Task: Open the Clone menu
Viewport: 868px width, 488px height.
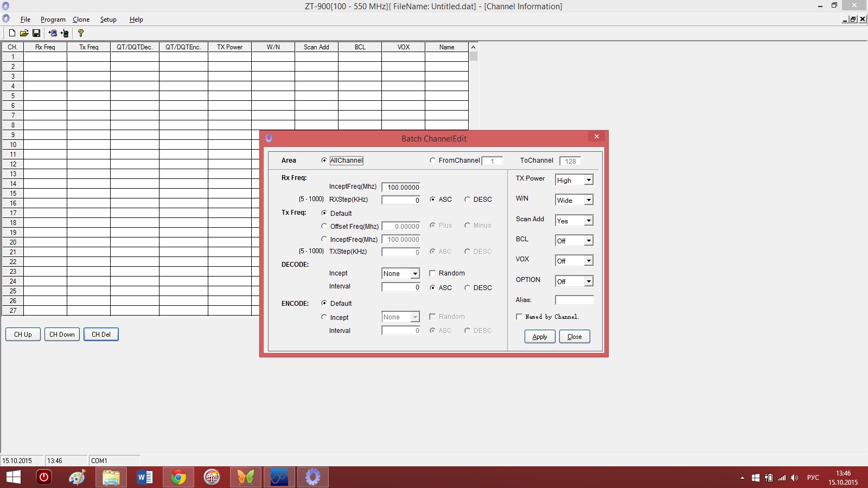Action: [81, 19]
